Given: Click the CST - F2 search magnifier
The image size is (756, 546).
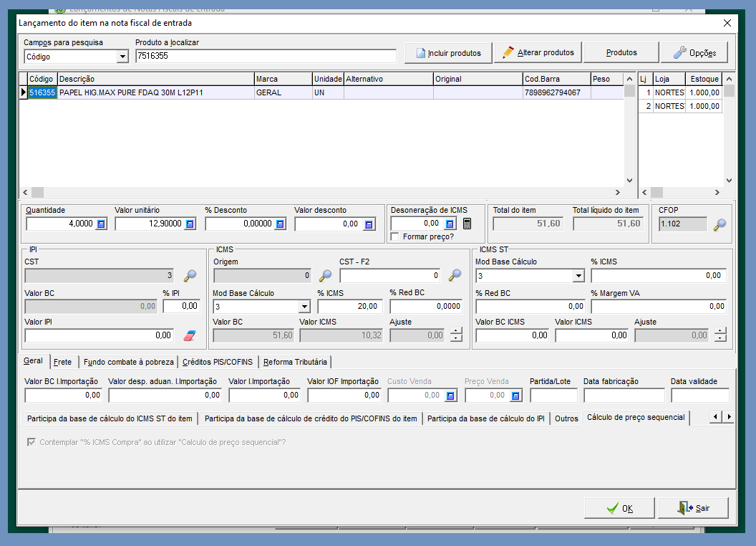Looking at the screenshot, I should tap(455, 276).
